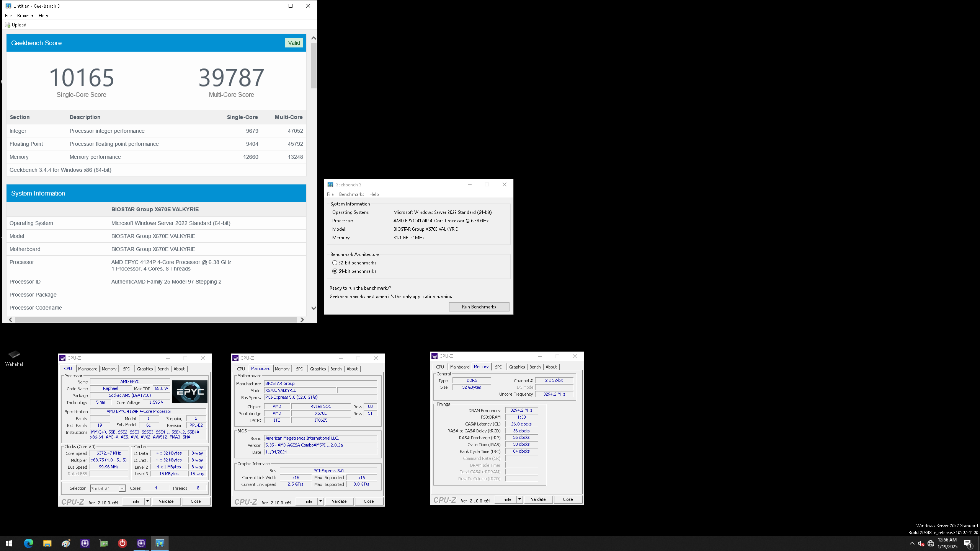Click the BIOS Version field in Mainboard

coord(320,445)
